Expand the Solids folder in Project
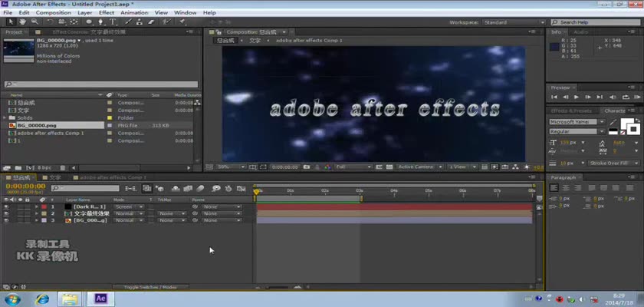 coord(5,118)
